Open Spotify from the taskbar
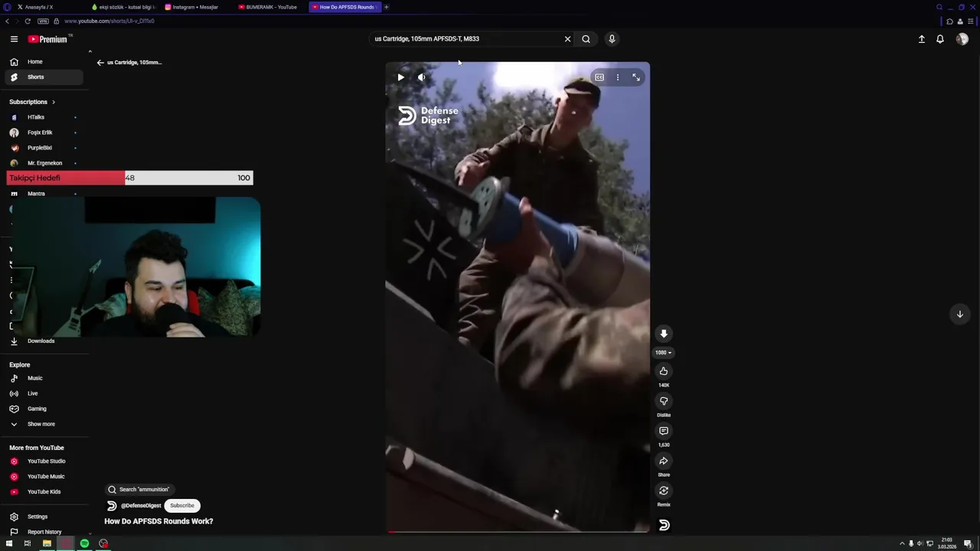This screenshot has width=980, height=551. point(84,544)
